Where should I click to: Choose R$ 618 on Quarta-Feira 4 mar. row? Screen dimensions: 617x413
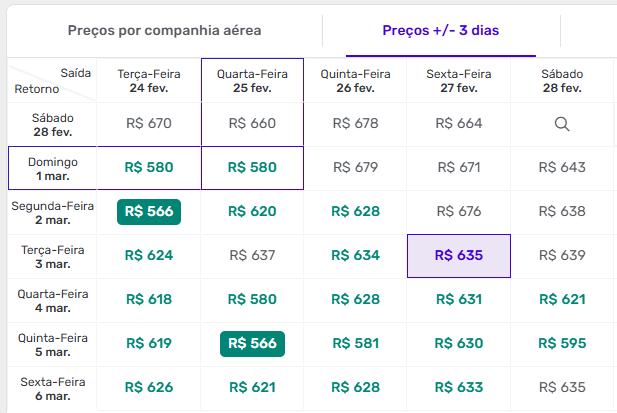(149, 299)
